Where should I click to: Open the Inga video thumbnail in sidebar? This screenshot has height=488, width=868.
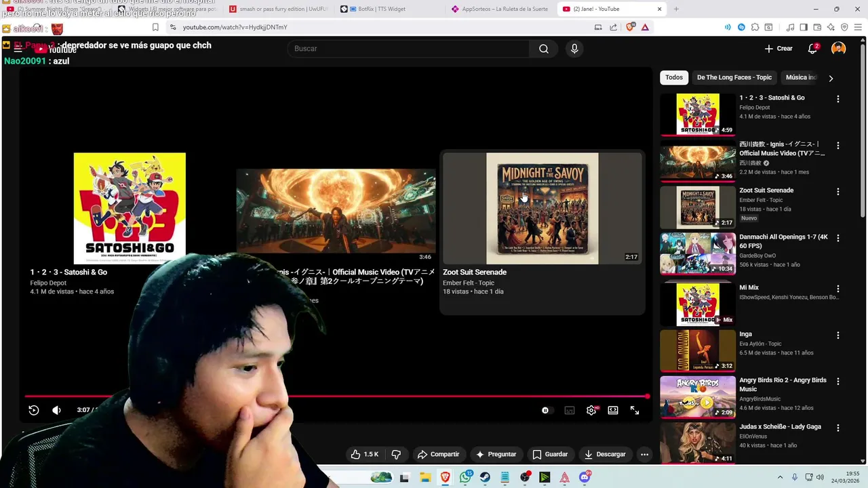point(698,350)
